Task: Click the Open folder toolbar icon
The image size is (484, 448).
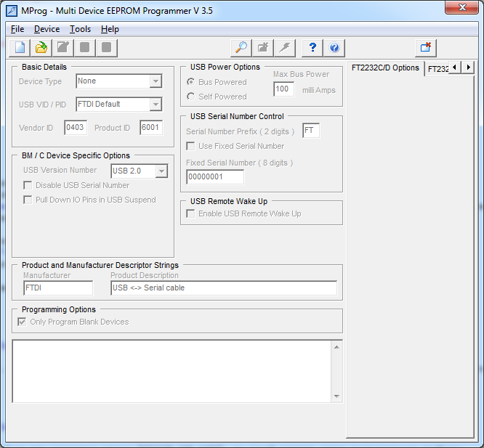Action: pyautogui.click(x=41, y=48)
